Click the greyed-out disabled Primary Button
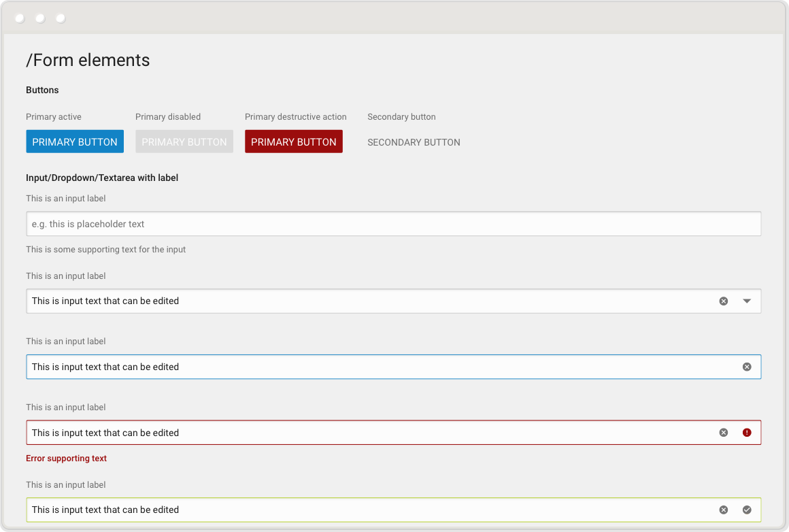Viewport: 789px width, 532px height. click(184, 142)
